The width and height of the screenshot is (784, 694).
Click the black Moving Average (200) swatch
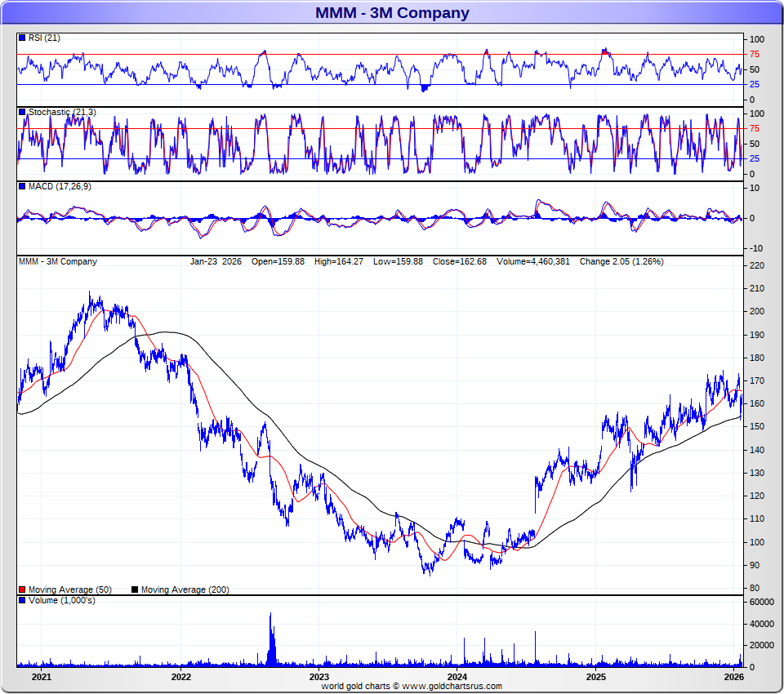click(135, 589)
